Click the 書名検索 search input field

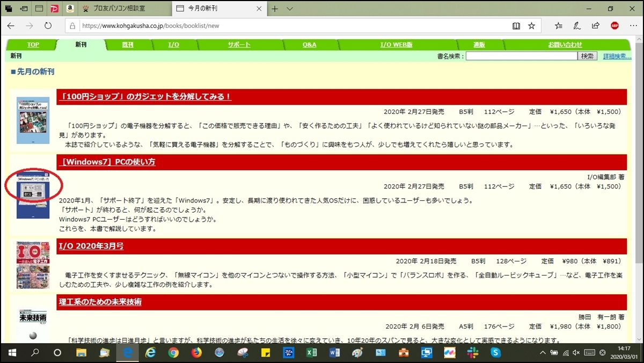[521, 56]
